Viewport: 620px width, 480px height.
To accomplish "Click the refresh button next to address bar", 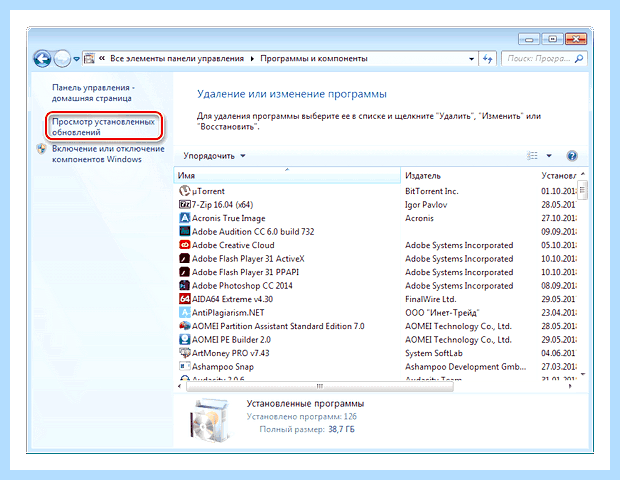I will coord(488,59).
